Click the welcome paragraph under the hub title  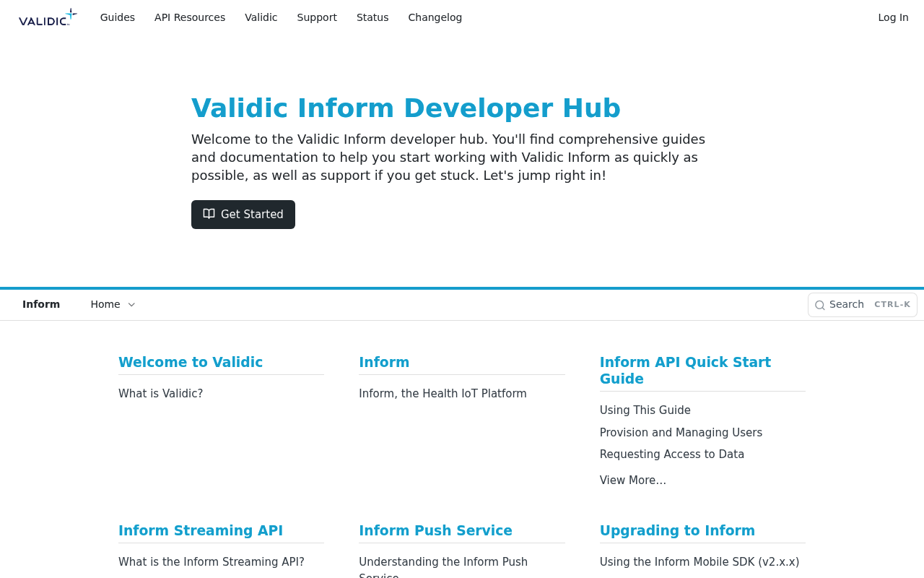coord(448,158)
